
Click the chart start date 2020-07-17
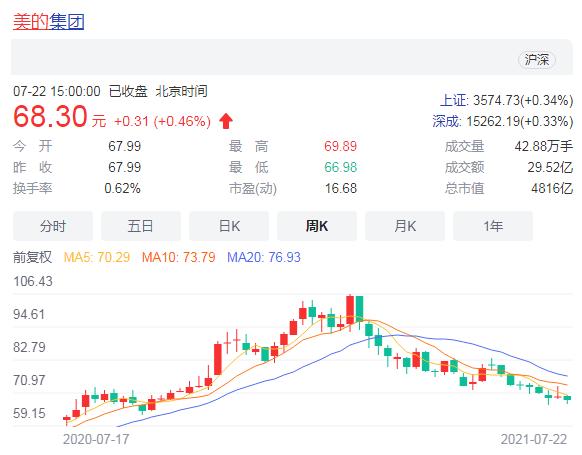click(96, 439)
